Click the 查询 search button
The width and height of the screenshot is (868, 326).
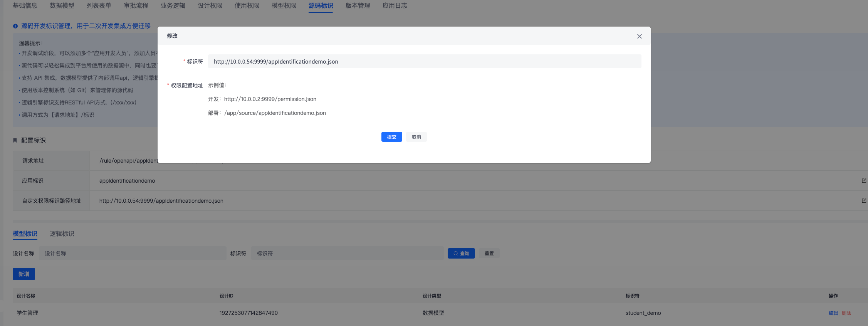461,253
